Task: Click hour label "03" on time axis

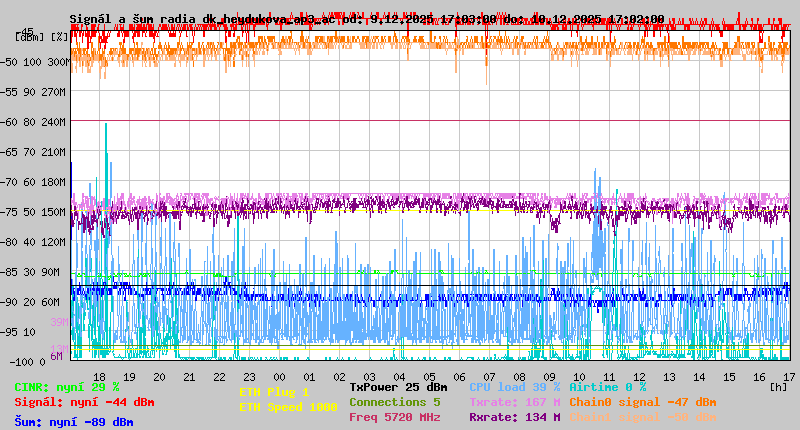Action: pos(369,377)
